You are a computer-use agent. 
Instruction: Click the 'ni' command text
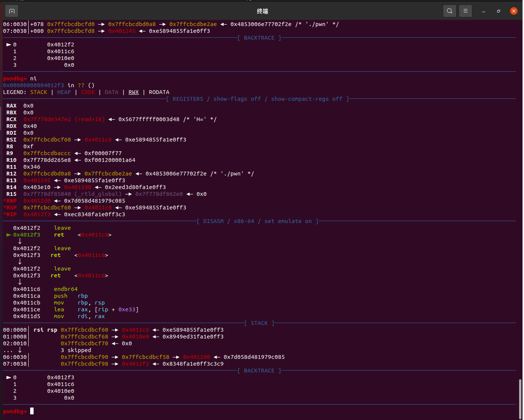[34, 78]
